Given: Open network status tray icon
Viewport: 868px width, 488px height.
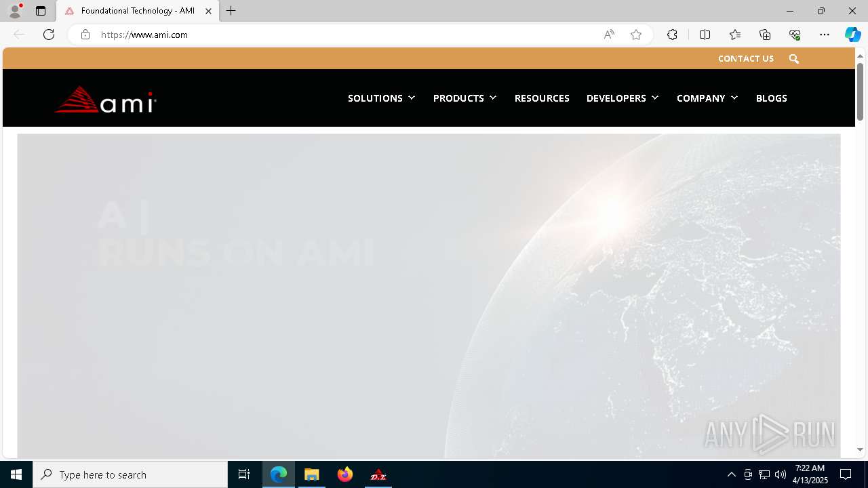Looking at the screenshot, I should [x=764, y=474].
